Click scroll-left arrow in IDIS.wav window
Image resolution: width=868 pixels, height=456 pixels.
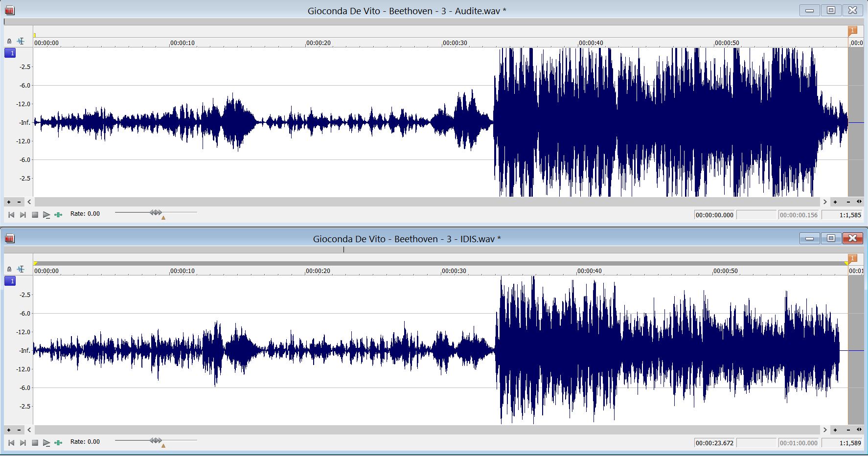coord(29,430)
